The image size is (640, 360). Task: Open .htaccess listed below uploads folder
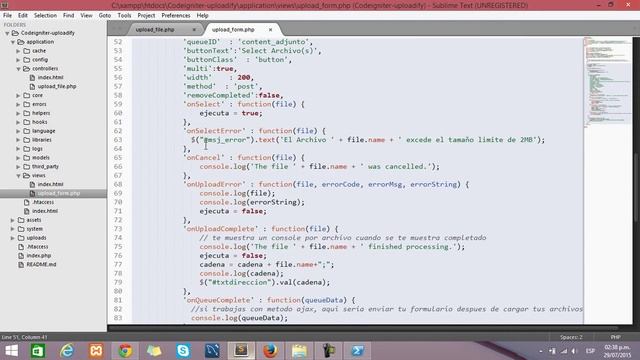[37, 247]
